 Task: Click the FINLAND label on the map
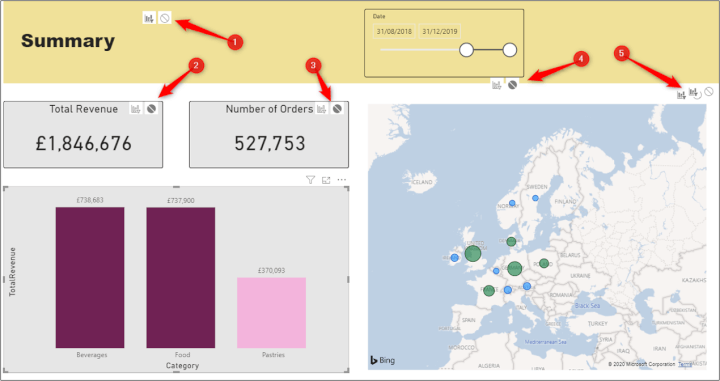[565, 202]
